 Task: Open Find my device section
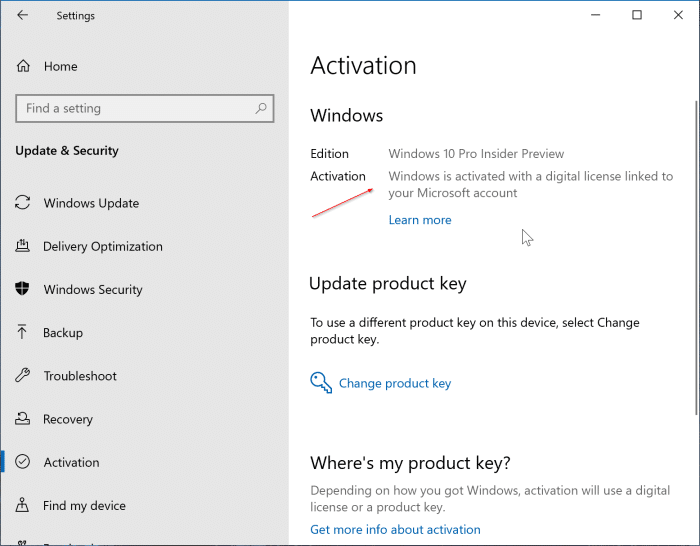[84, 505]
